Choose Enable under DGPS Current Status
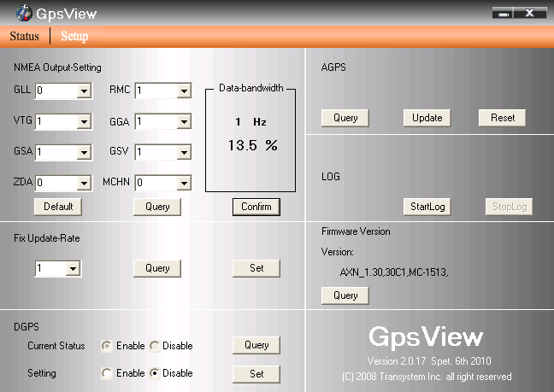The height and width of the screenshot is (392, 554). [x=107, y=346]
